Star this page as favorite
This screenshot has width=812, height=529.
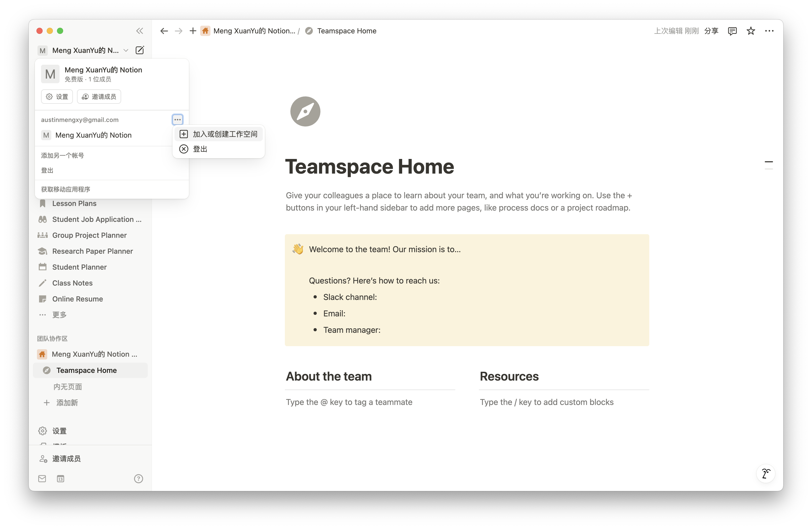(751, 31)
